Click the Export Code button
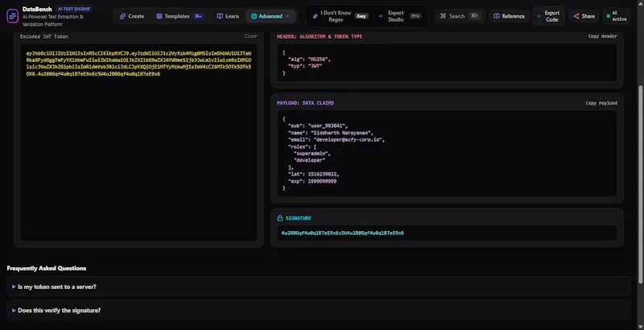The height and width of the screenshot is (330, 644). click(x=548, y=16)
